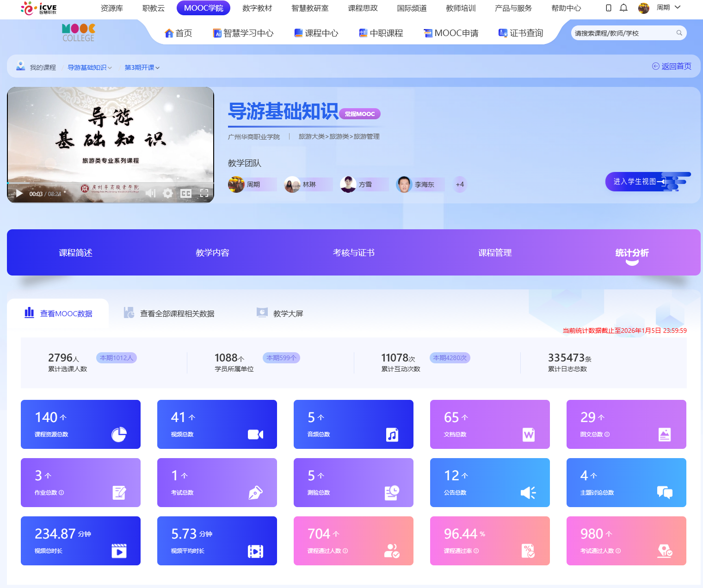Toggle closed captions on video
The height and width of the screenshot is (588, 703).
coord(186,193)
